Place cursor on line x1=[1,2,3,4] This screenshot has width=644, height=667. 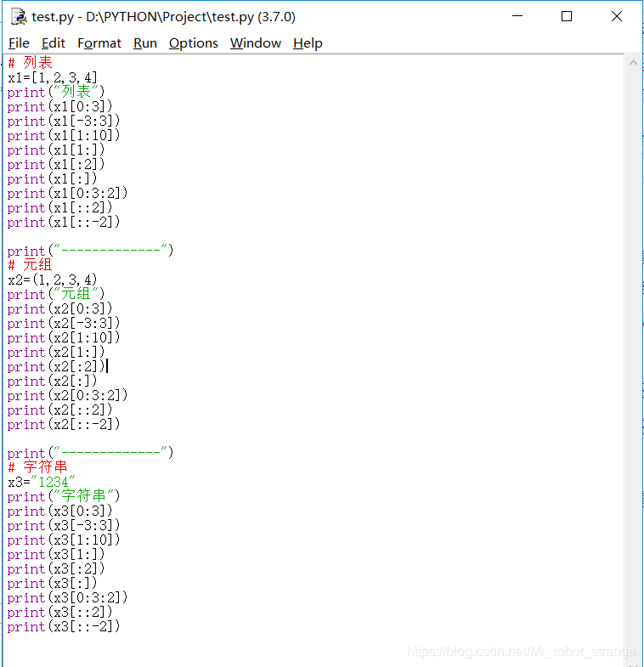pyautogui.click(x=53, y=77)
